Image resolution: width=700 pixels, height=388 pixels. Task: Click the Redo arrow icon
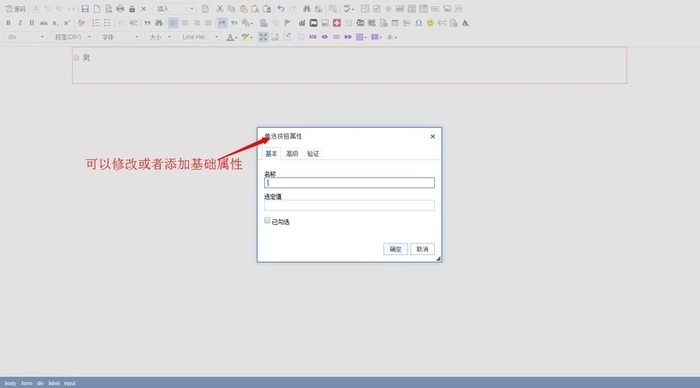(292, 9)
